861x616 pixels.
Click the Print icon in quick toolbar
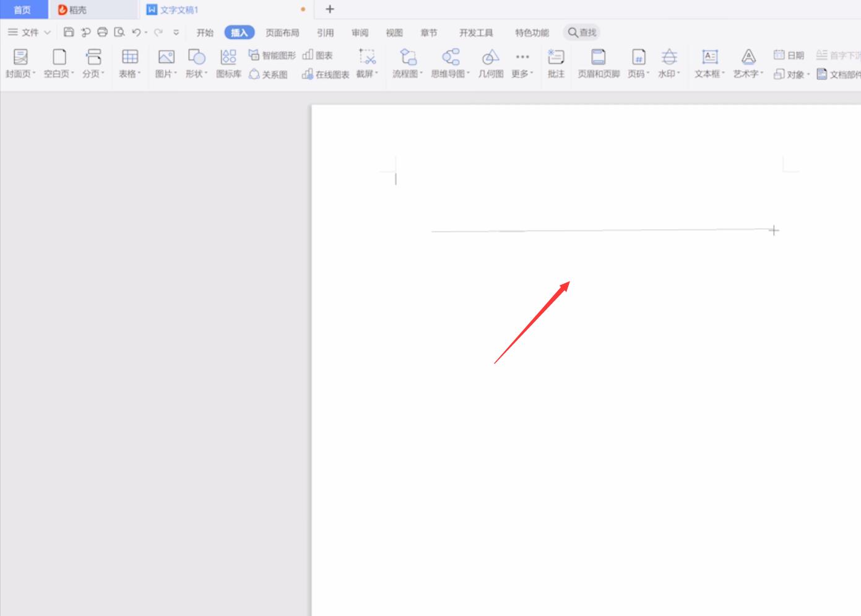coord(103,32)
